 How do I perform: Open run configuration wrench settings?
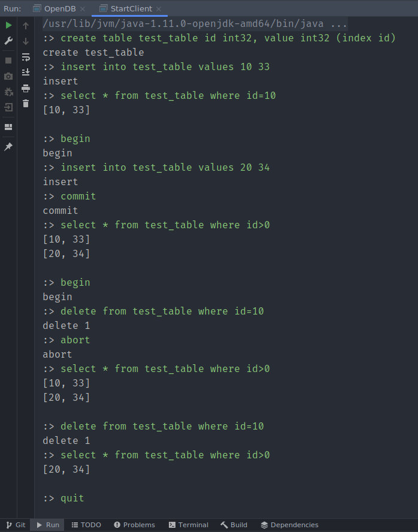8,41
